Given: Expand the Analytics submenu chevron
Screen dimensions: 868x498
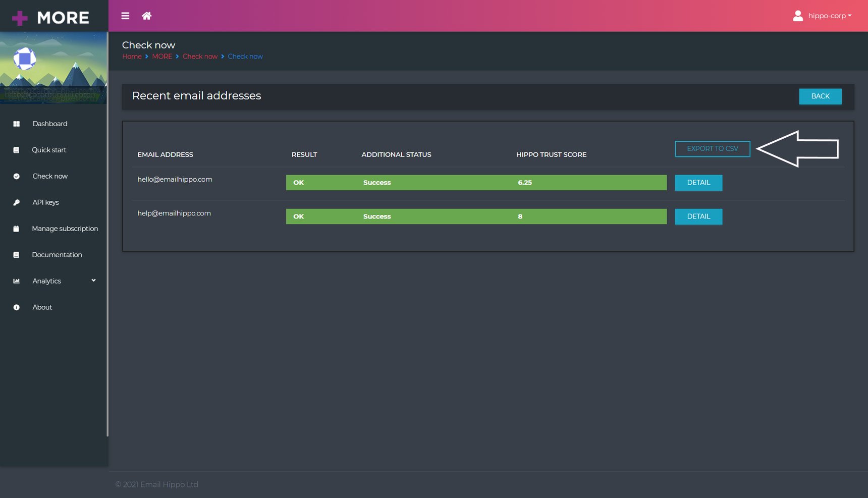Looking at the screenshot, I should click(x=93, y=281).
